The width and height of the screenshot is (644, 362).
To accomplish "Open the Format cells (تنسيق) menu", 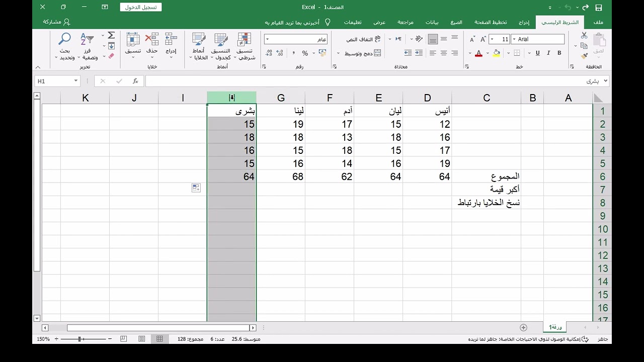I will coord(133,46).
